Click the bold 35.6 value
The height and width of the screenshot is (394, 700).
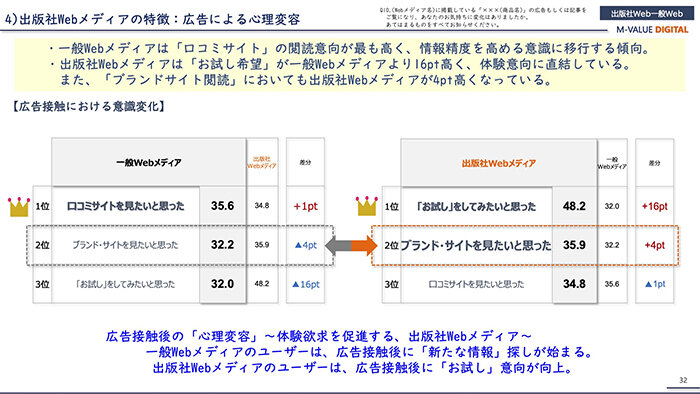(222, 206)
